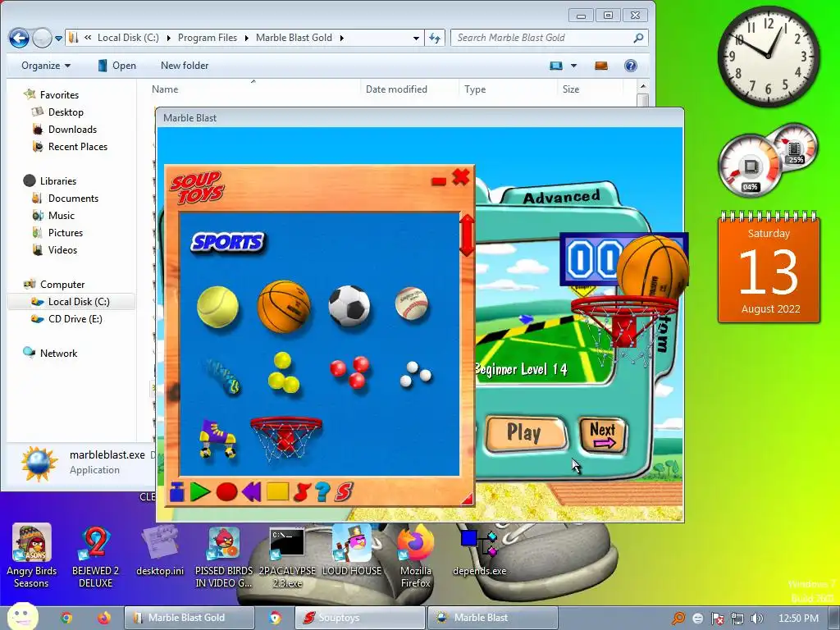Select the Videos library

62,249
